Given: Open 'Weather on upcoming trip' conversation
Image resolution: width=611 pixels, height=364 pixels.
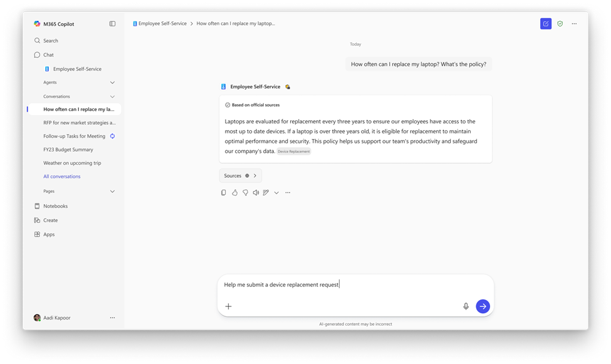Looking at the screenshot, I should click(72, 163).
